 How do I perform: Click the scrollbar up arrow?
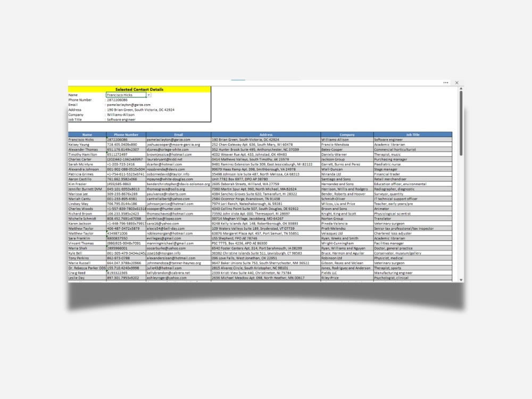click(x=461, y=88)
